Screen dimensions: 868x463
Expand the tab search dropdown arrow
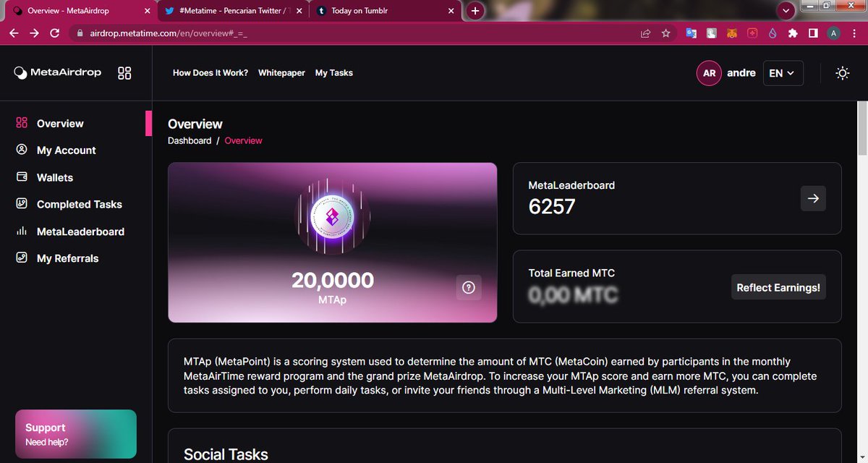787,11
